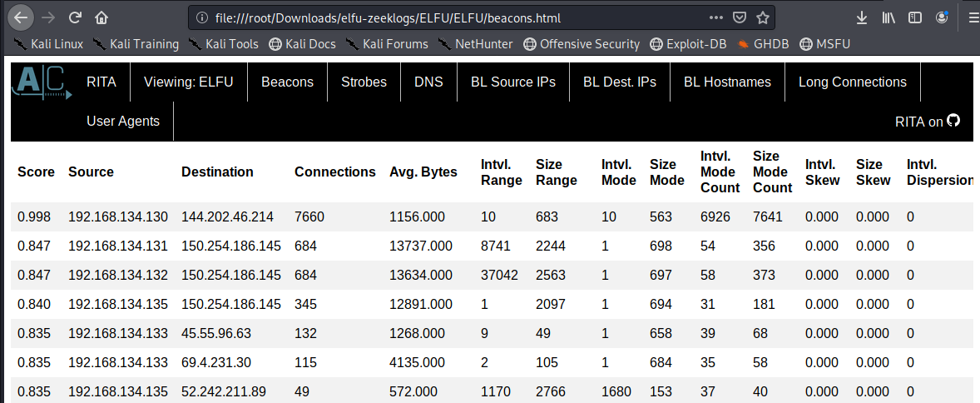Toggle the sidebar view icon
The image size is (980, 403).
915,17
